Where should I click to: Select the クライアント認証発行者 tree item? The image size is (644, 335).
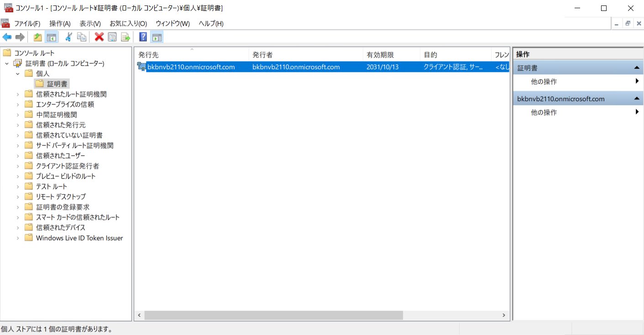point(68,166)
